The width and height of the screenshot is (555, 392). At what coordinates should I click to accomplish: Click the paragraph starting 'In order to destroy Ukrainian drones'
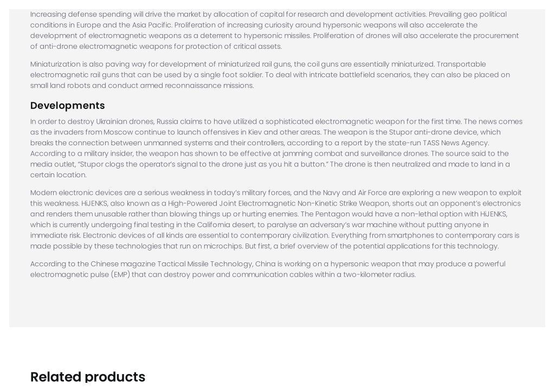(x=276, y=148)
